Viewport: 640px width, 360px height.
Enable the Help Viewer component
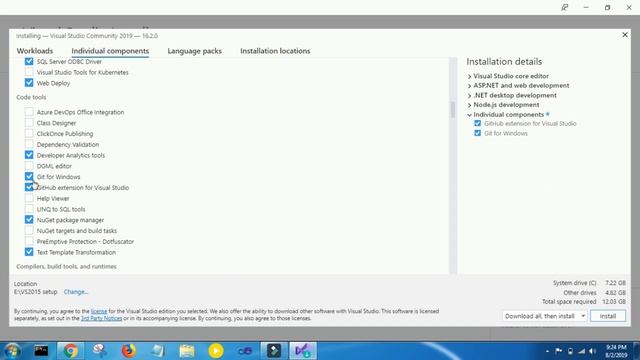point(29,198)
